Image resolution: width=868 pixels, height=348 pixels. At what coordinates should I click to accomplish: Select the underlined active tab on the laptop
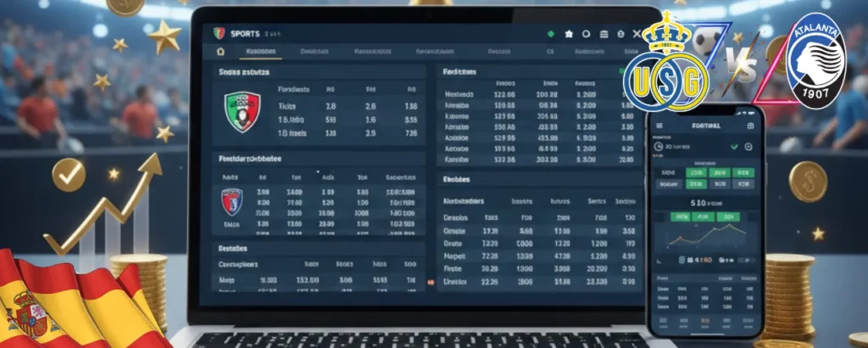point(260,52)
